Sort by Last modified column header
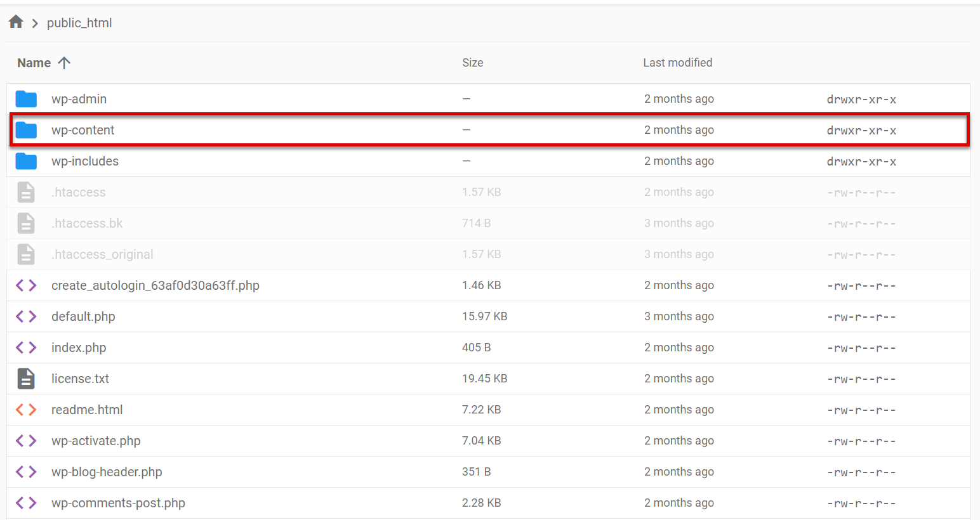The height and width of the screenshot is (520, 980). click(x=677, y=63)
